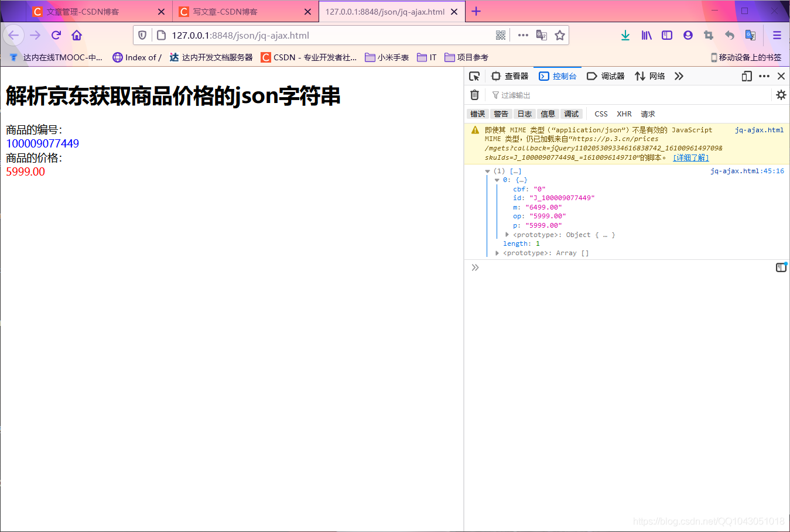Switch to the 查看器 inspector tab
Image resolution: width=790 pixels, height=532 pixels.
509,76
